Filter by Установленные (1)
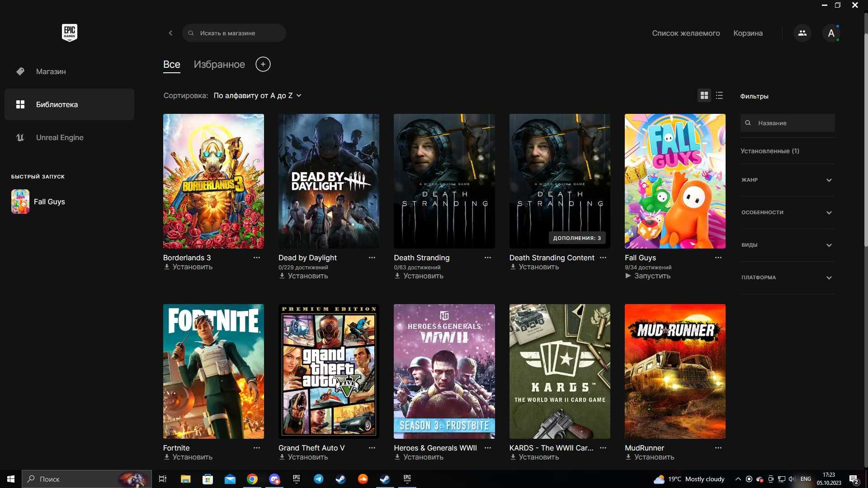 click(x=769, y=151)
